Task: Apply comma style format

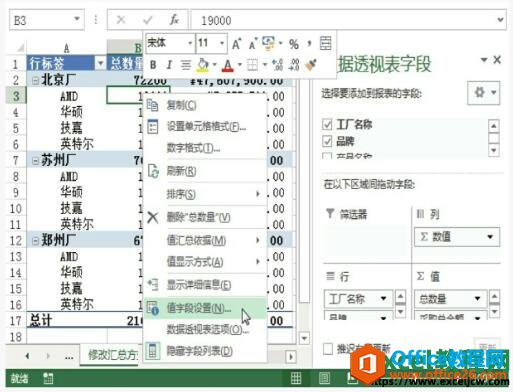Action: click(x=309, y=43)
